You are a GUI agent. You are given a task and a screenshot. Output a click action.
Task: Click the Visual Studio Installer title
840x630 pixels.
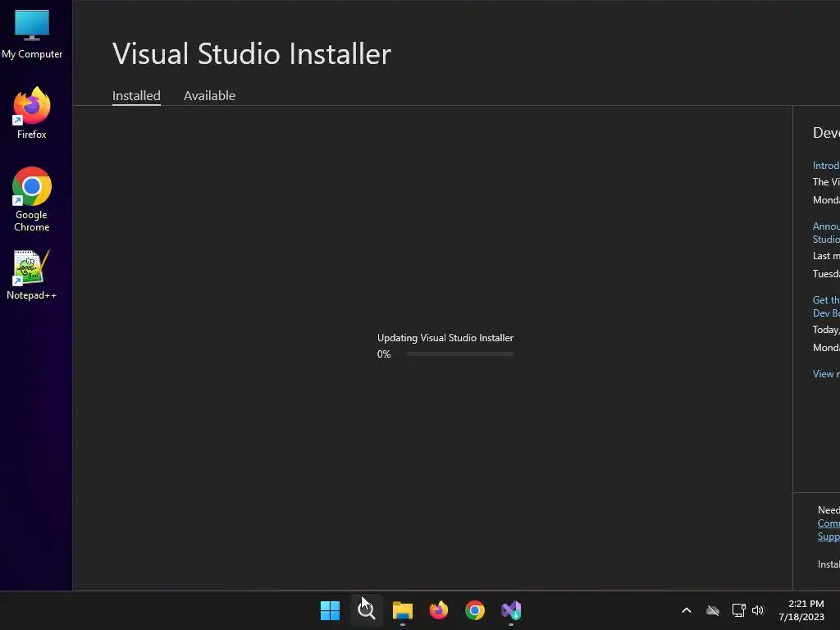(x=252, y=54)
